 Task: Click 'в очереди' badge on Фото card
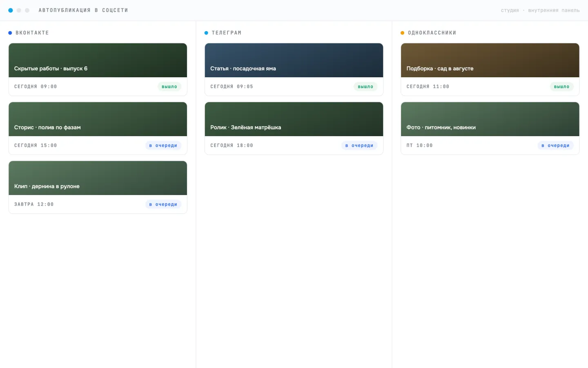pos(555,146)
